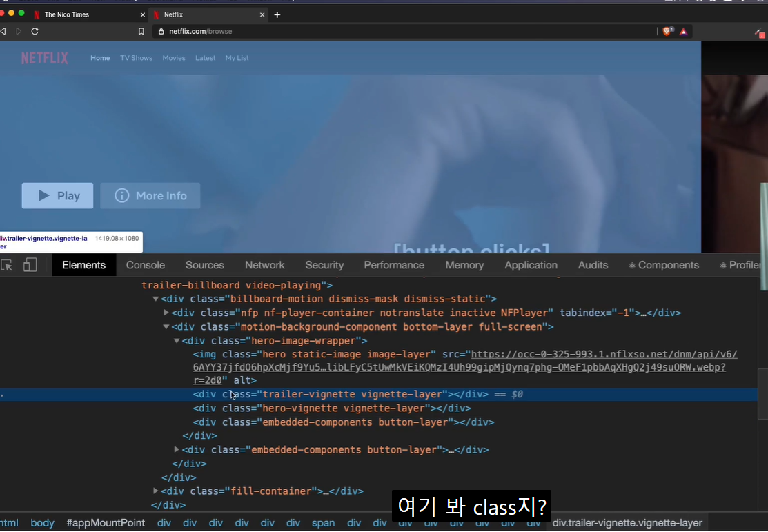Open My List in Netflix nav
Image resolution: width=768 pixels, height=532 pixels.
(237, 58)
